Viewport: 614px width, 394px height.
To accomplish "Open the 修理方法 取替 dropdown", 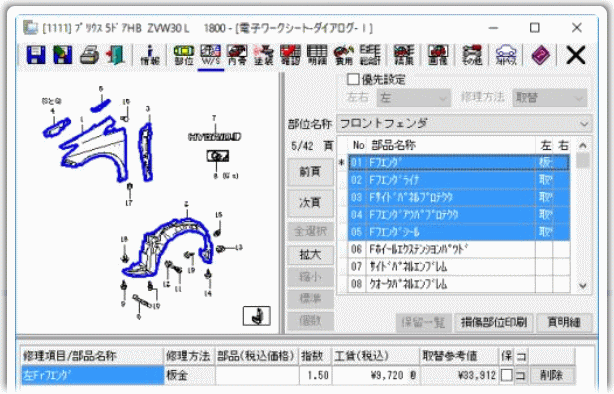I will (x=550, y=98).
